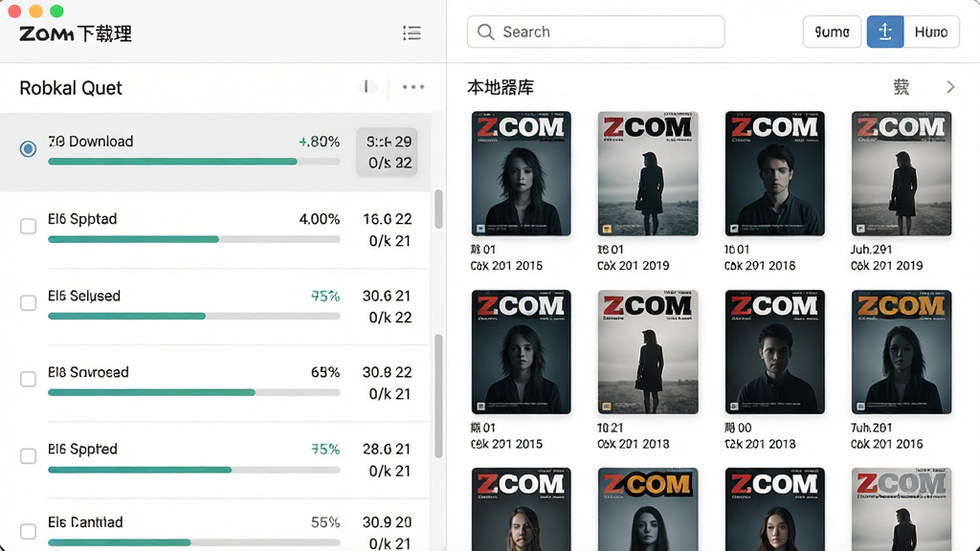Click the 4.00% percentage value
The height and width of the screenshot is (551, 980).
(320, 219)
